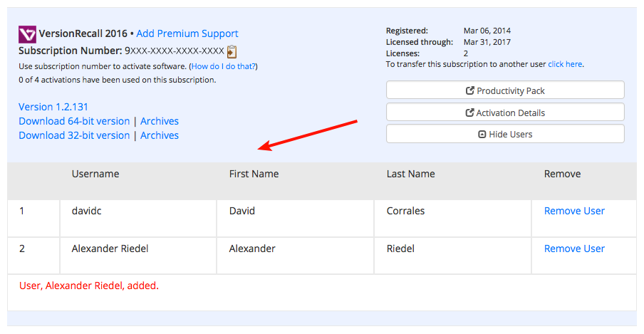Open the Productivity Pack button
The image size is (644, 334).
(505, 90)
